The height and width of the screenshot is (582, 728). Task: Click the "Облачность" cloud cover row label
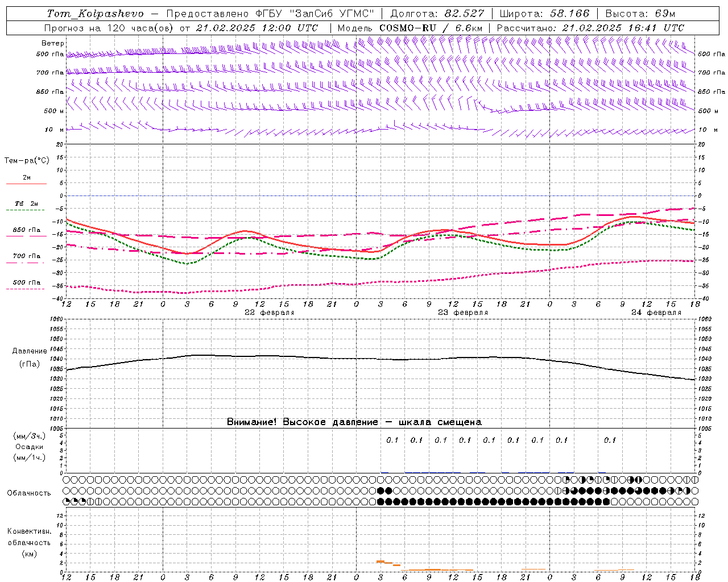[29, 493]
